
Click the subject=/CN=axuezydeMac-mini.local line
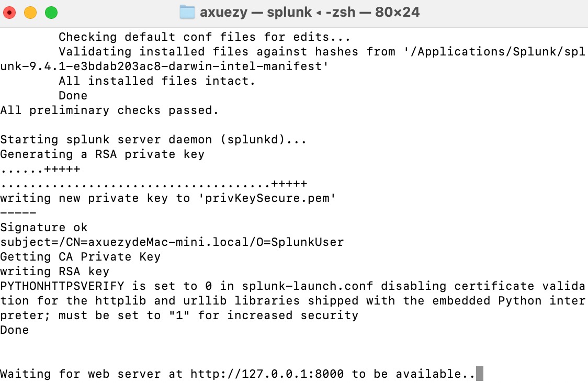(172, 242)
